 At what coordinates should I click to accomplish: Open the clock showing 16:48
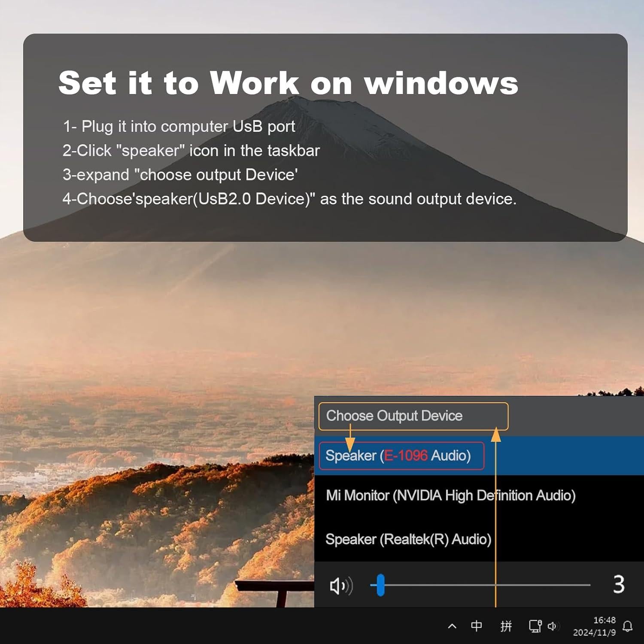(594, 626)
